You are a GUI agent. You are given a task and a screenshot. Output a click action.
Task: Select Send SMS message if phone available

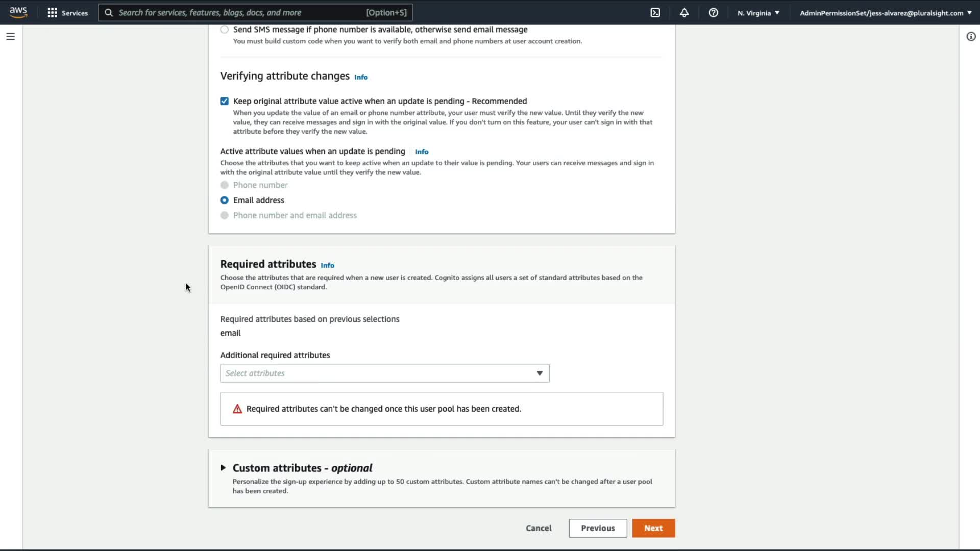coord(225,30)
